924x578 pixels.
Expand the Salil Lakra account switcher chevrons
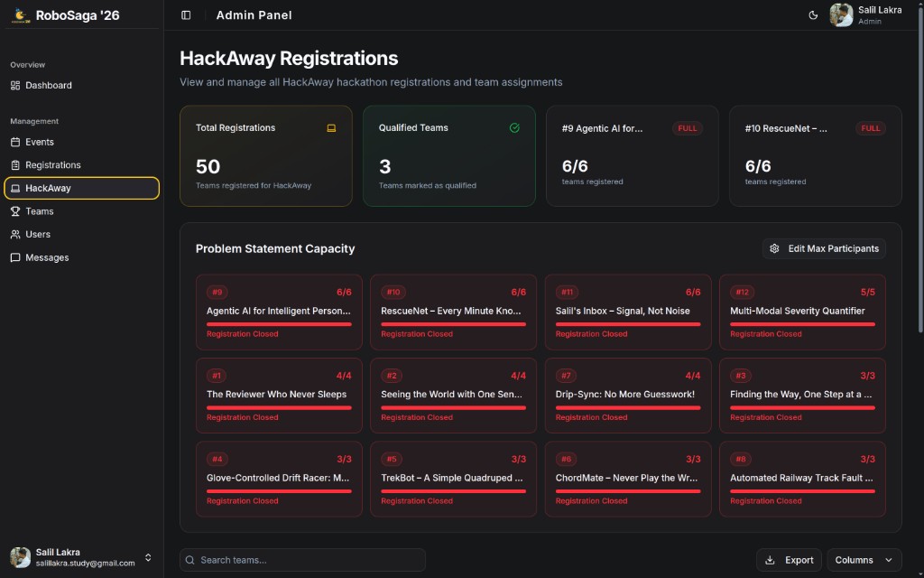click(148, 557)
